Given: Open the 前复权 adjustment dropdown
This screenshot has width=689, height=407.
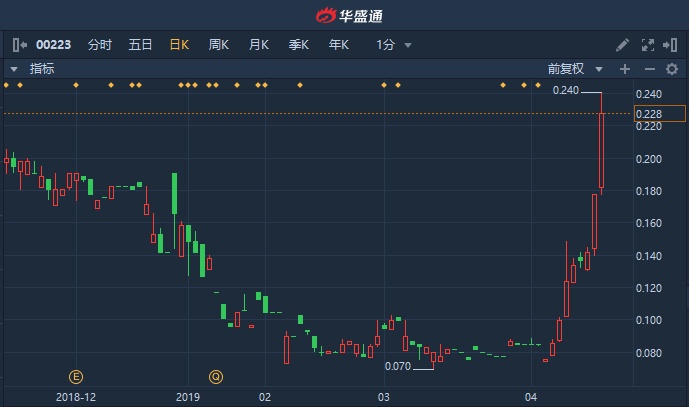Looking at the screenshot, I should pyautogui.click(x=575, y=69).
